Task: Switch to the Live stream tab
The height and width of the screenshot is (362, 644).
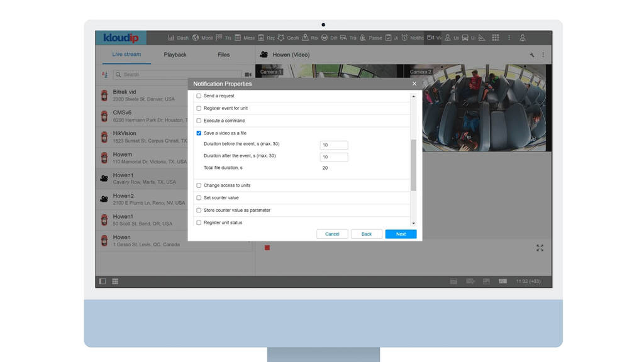Action: (x=126, y=54)
